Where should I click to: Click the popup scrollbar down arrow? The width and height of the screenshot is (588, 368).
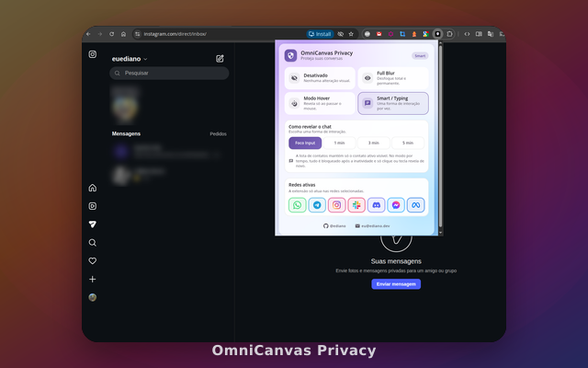coord(441,233)
